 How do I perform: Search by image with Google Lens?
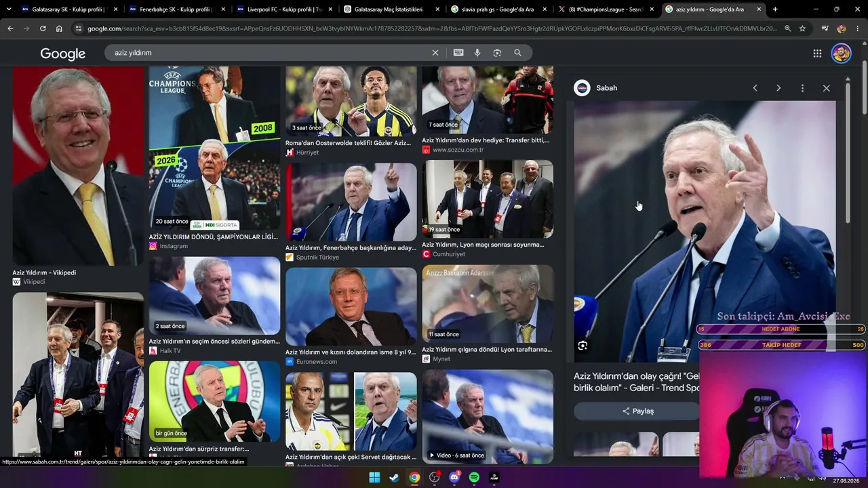[x=497, y=53]
